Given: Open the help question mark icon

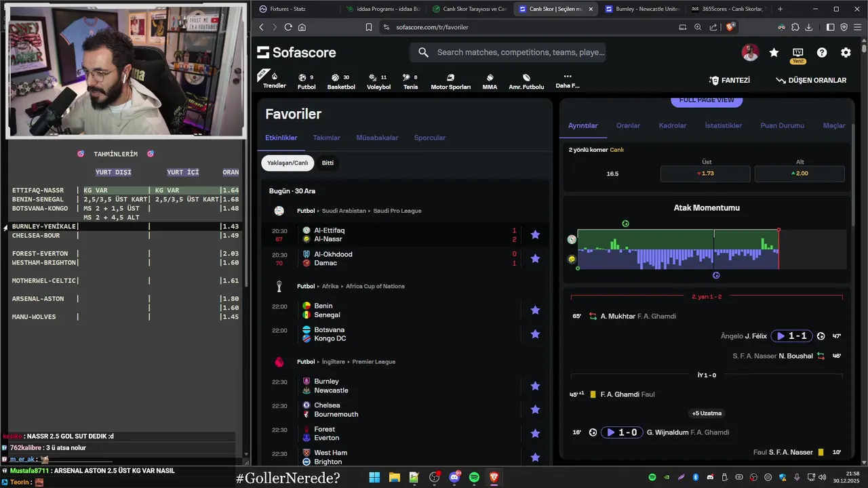Looking at the screenshot, I should pyautogui.click(x=822, y=53).
